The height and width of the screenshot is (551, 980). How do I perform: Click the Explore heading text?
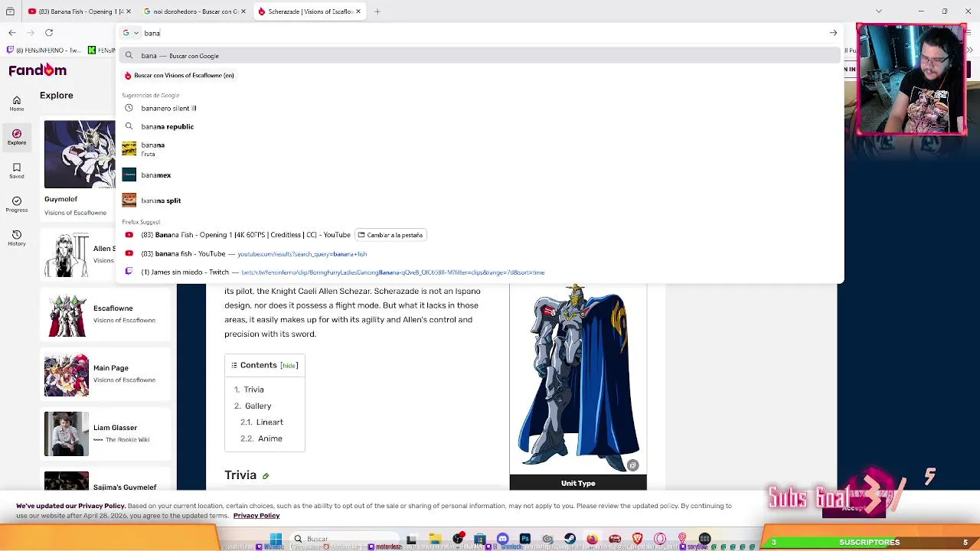[x=57, y=96]
